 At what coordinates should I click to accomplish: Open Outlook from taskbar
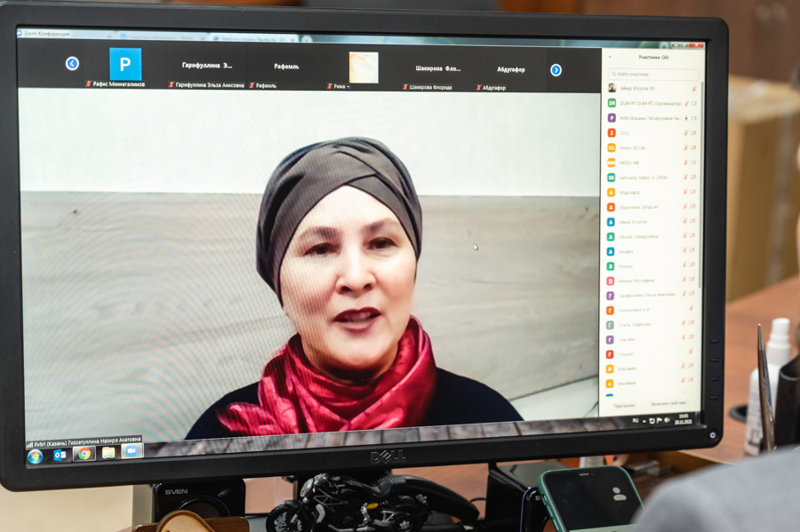point(60,455)
